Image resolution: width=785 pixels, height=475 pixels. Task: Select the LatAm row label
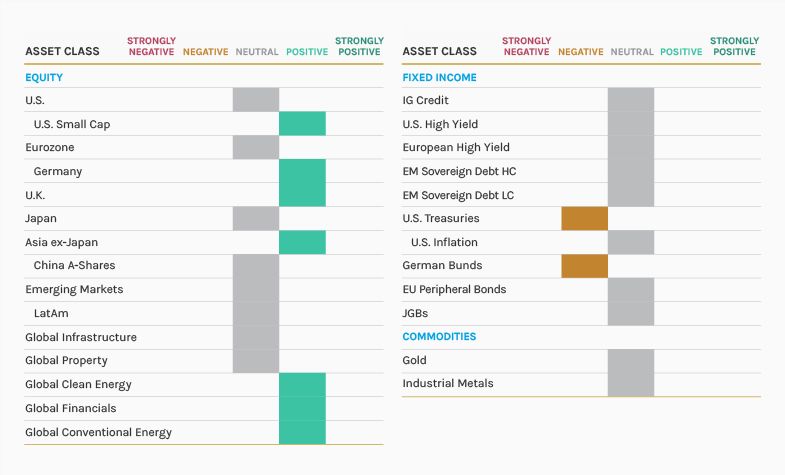click(50, 314)
